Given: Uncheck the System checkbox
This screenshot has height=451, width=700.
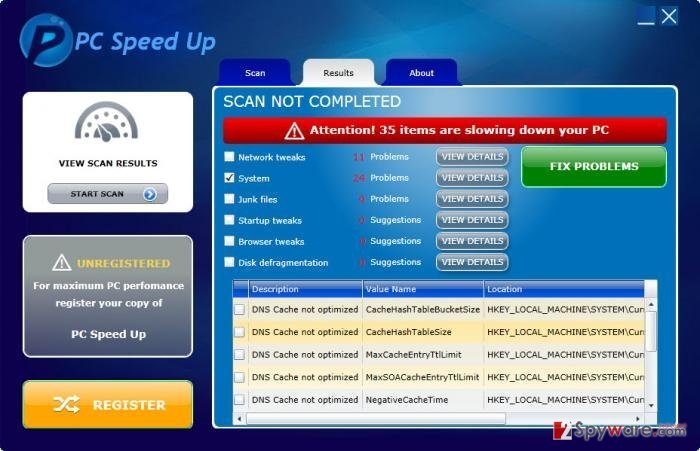Looking at the screenshot, I should (229, 178).
